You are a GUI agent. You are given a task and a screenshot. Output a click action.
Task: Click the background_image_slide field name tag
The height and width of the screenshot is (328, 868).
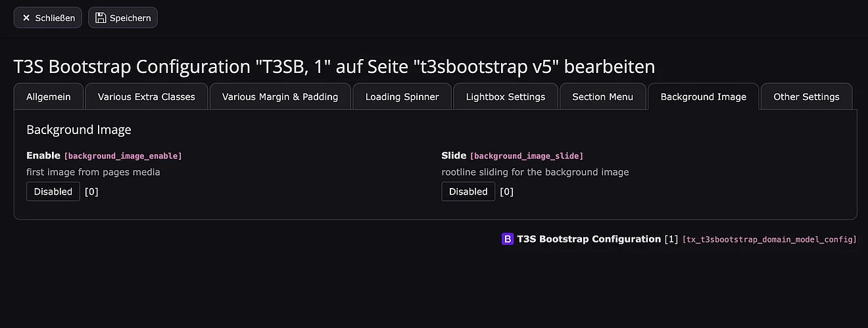click(527, 156)
